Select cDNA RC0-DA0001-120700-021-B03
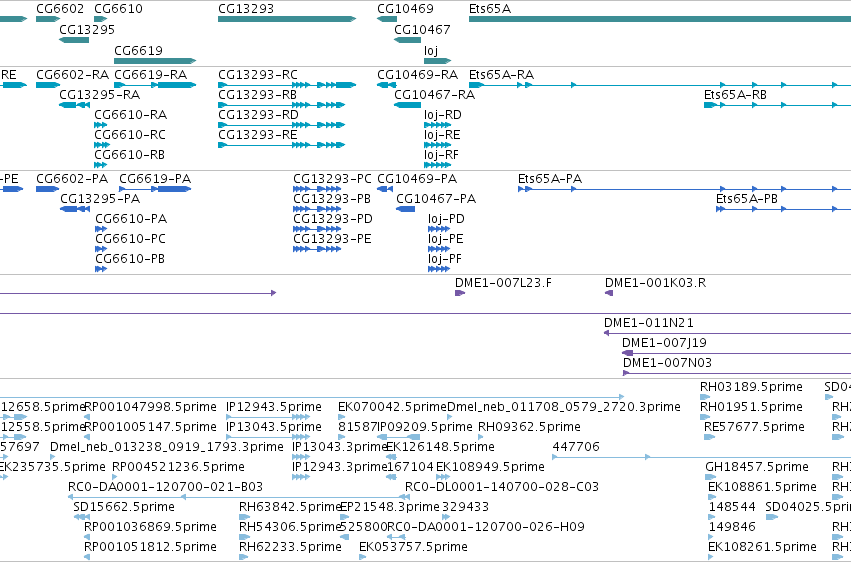851x562 pixels. [x=239, y=497]
